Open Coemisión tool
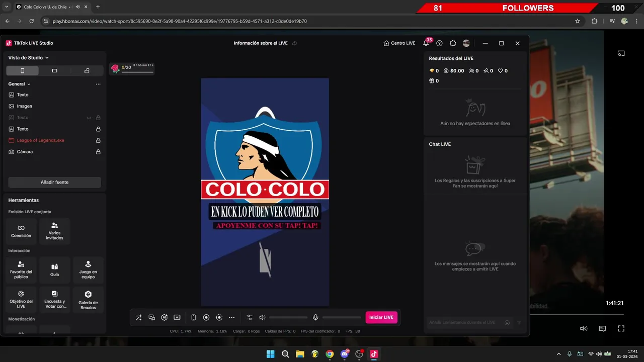This screenshot has width=644, height=362. (21, 231)
